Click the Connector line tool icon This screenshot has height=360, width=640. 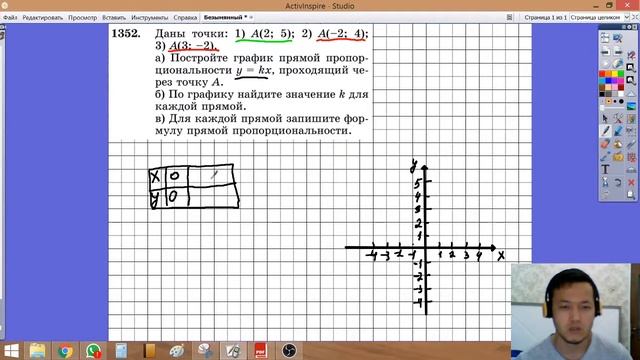tap(605, 157)
